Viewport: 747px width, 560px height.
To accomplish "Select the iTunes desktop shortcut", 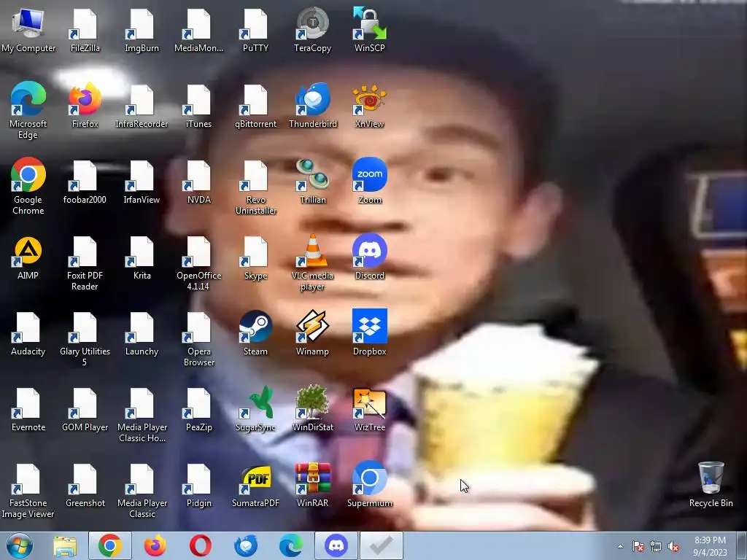I will (198, 106).
